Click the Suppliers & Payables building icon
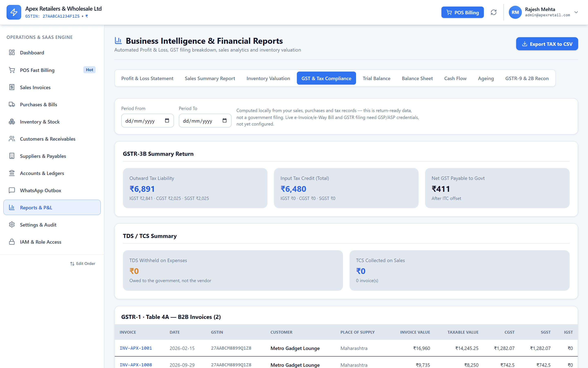The image size is (588, 368). (x=12, y=156)
